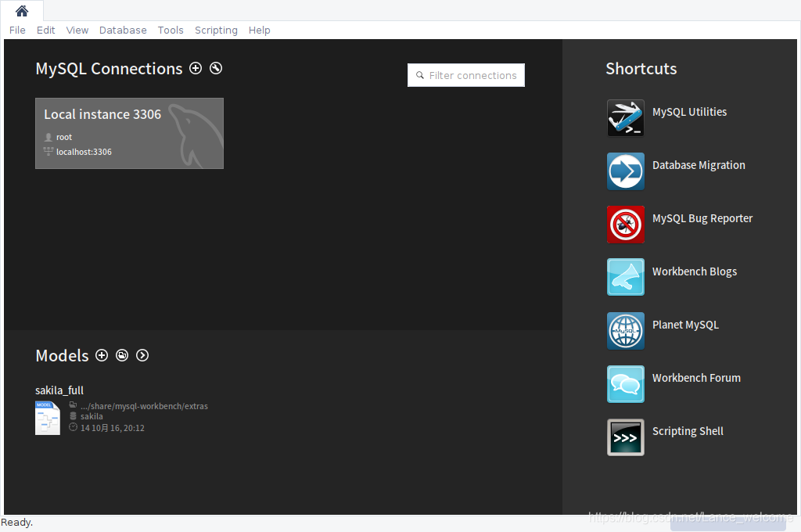Click the sakila schema name text
Viewport: 801px width, 532px height.
92,416
